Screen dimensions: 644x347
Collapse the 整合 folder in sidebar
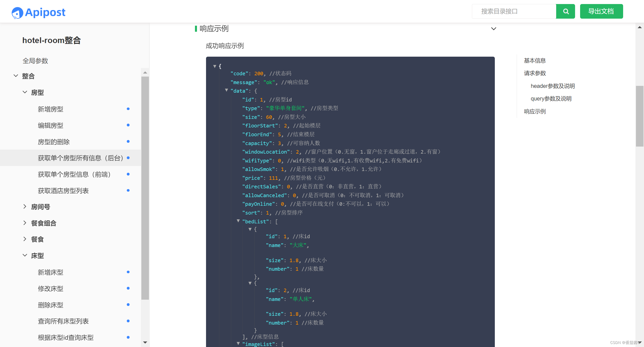click(x=16, y=76)
